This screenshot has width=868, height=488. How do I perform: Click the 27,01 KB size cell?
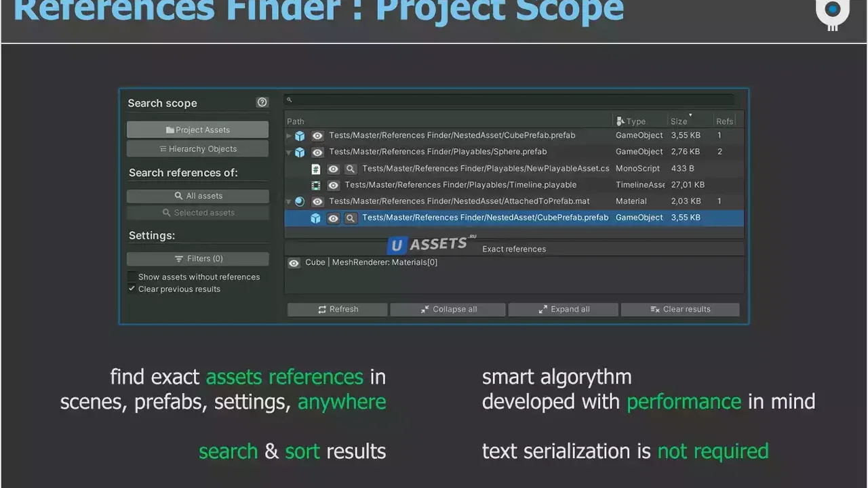[x=688, y=185]
